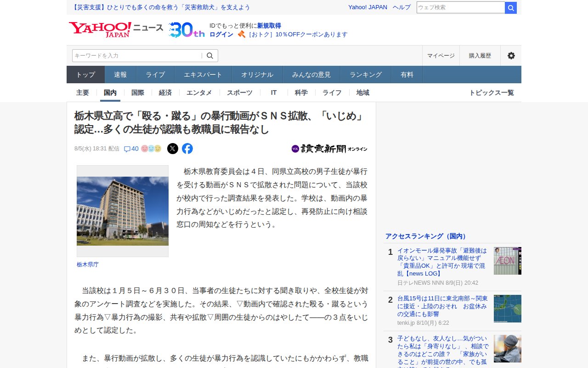The image size is (588, 368).
Task: Open the Yahoo! JAPAN top link
Action: tap(367, 7)
